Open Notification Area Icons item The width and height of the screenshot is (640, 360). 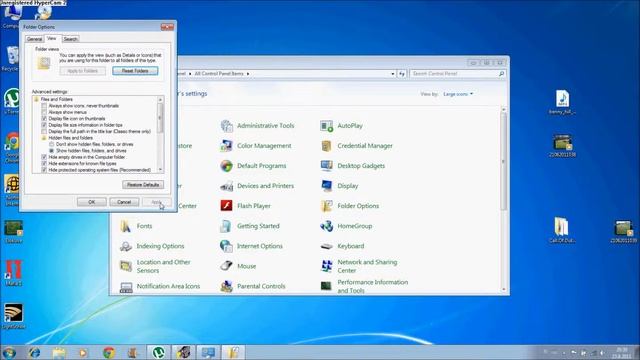pos(160,286)
